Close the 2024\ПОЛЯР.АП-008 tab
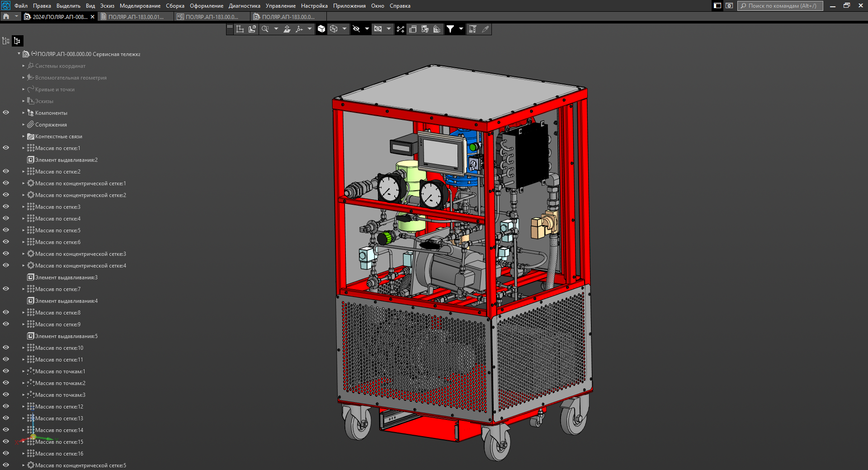Viewport: 868px width, 470px height. (x=93, y=17)
